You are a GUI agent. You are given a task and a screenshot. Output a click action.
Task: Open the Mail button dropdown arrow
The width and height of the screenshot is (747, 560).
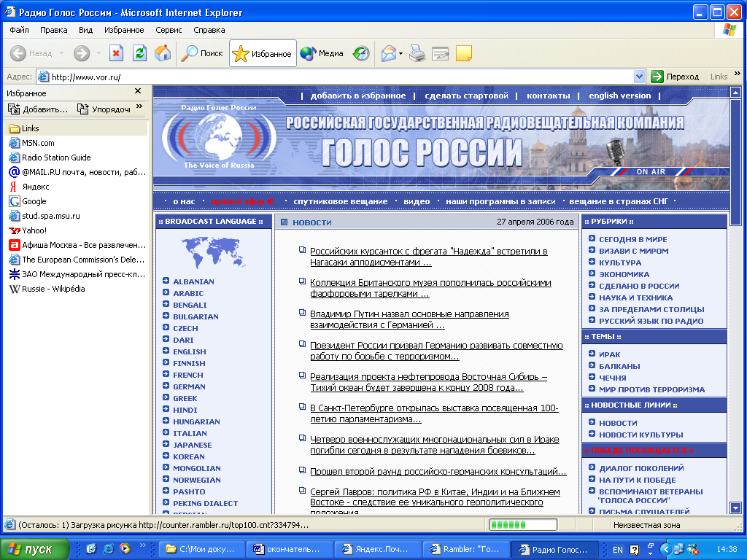[400, 53]
